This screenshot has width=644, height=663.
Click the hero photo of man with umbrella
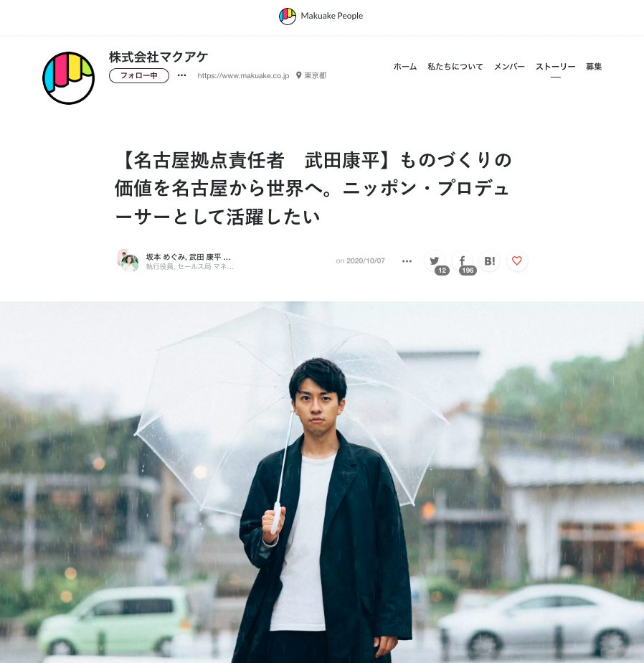point(322,482)
